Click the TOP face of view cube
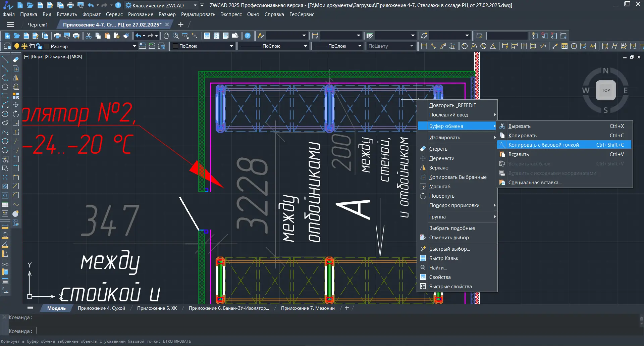This screenshot has height=346, width=644. 605,90
